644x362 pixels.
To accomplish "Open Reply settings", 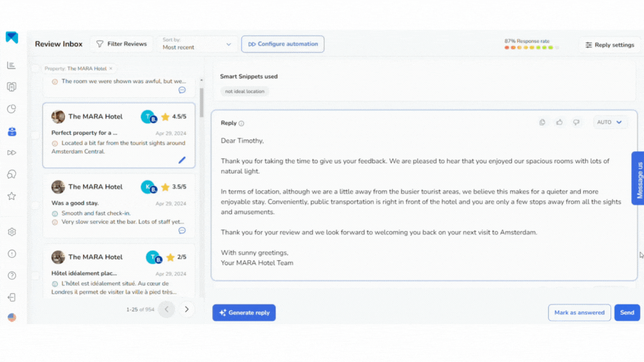I will pyautogui.click(x=609, y=45).
